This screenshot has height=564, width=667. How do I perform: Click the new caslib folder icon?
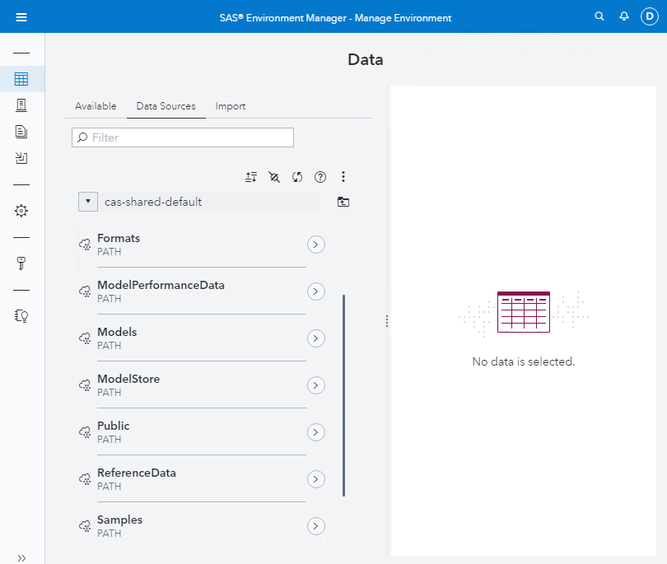tap(343, 202)
